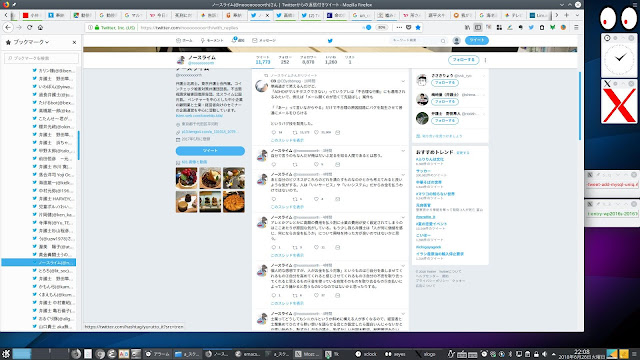Click the フォローする button on profile header
The width and height of the screenshot is (640, 360).
click(x=463, y=60)
